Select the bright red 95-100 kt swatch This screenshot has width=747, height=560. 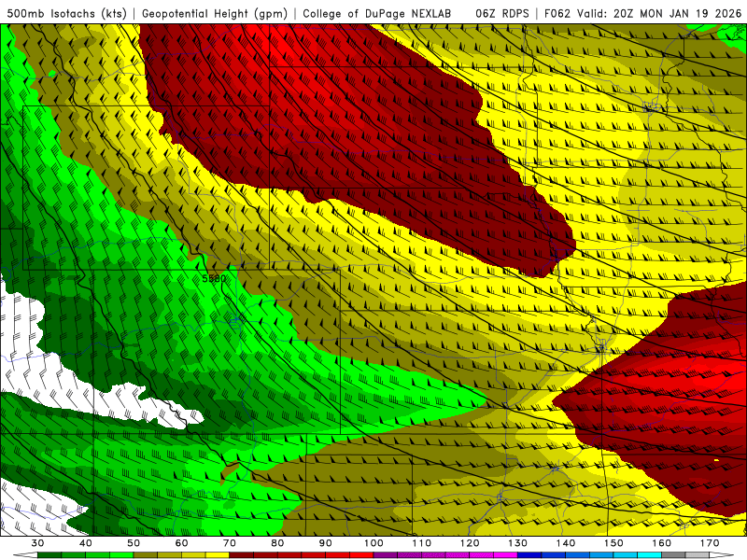(361, 555)
